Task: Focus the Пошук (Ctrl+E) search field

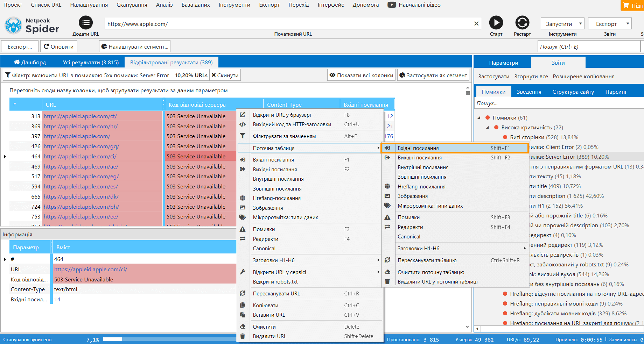Action: [588, 46]
